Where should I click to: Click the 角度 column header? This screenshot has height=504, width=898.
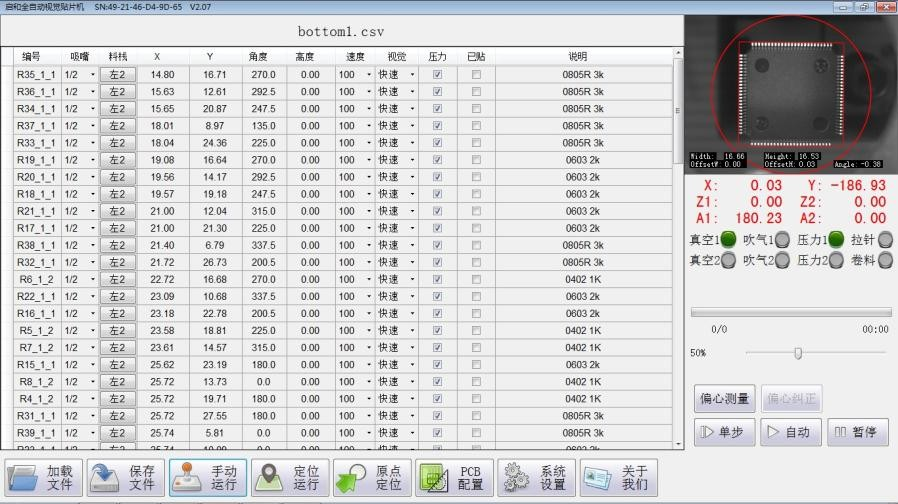(x=258, y=56)
